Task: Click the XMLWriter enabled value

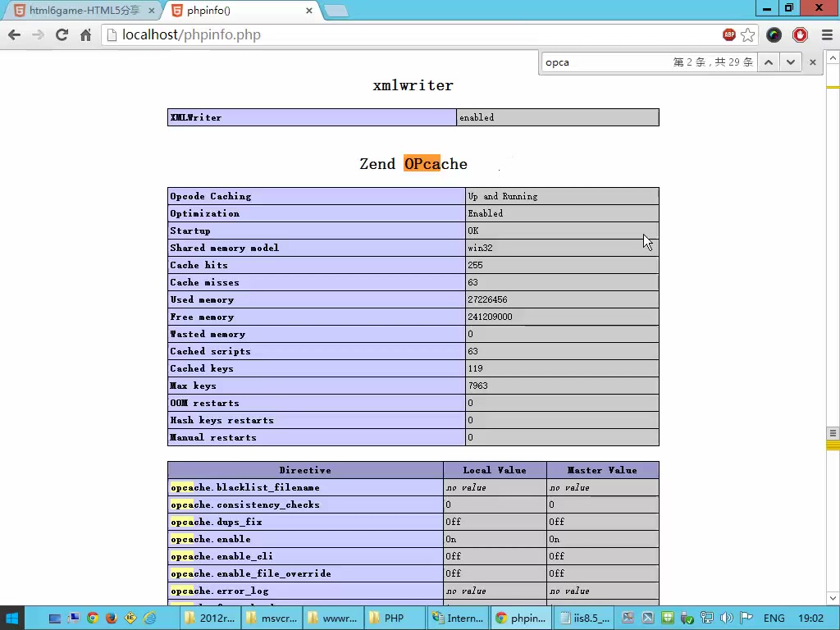Action: 477,118
